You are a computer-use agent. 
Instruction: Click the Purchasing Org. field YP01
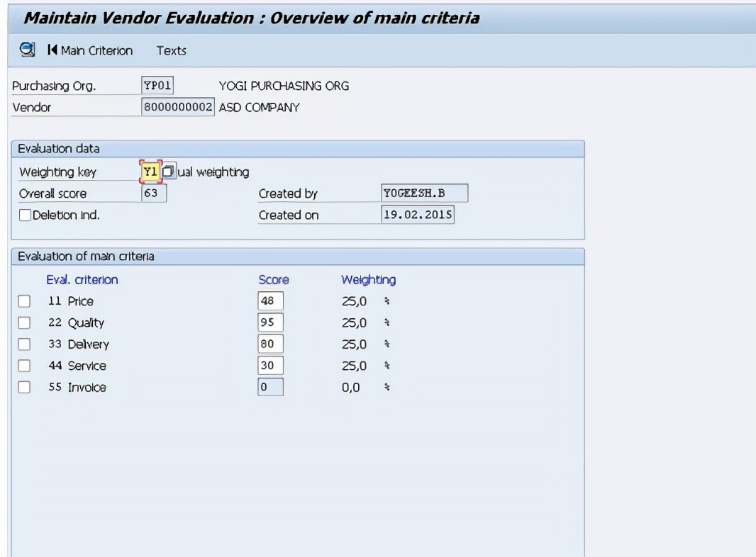pos(157,85)
